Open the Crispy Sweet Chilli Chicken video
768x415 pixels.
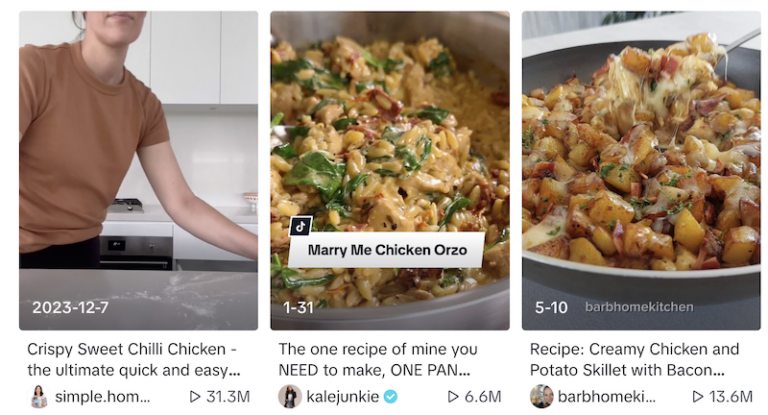tap(139, 171)
